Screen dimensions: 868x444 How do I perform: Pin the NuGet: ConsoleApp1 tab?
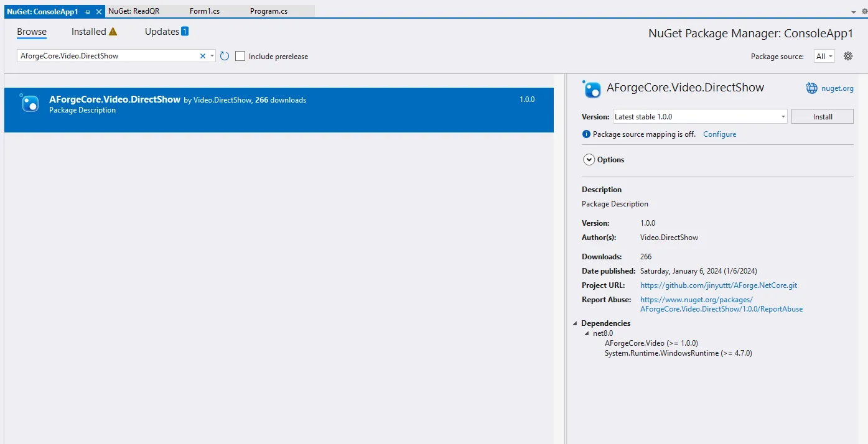point(88,12)
